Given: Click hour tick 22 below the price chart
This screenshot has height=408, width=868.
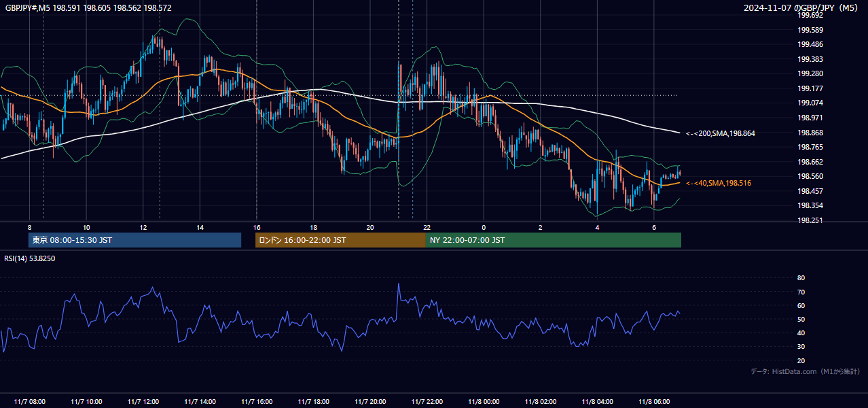Looking at the screenshot, I should [x=427, y=227].
